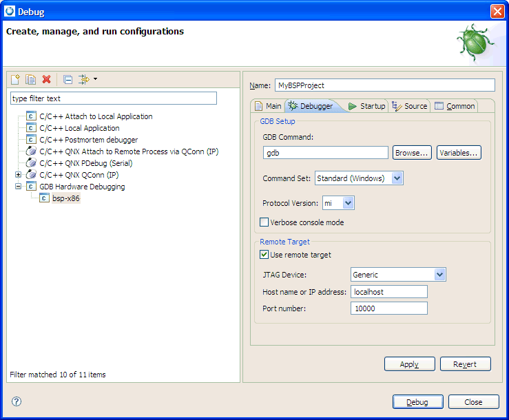The height and width of the screenshot is (420, 509).
Task: Click the New launch configuration icon
Action: (x=15, y=79)
